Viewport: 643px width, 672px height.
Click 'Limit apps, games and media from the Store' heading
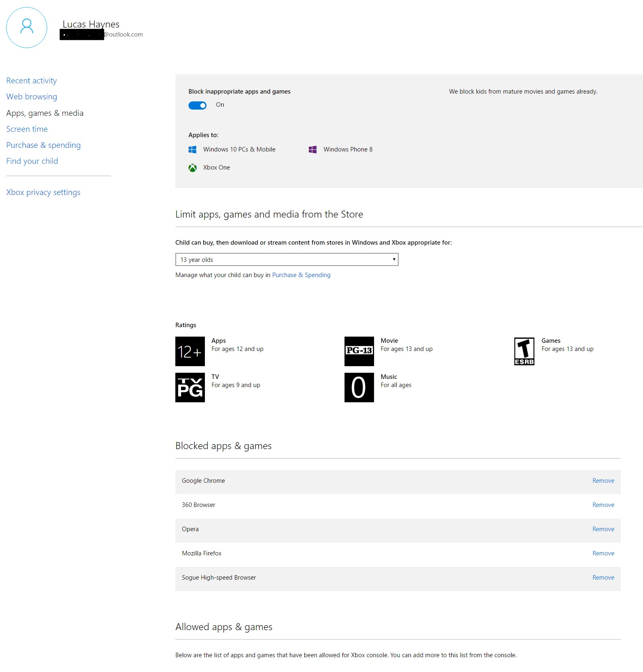pos(269,214)
